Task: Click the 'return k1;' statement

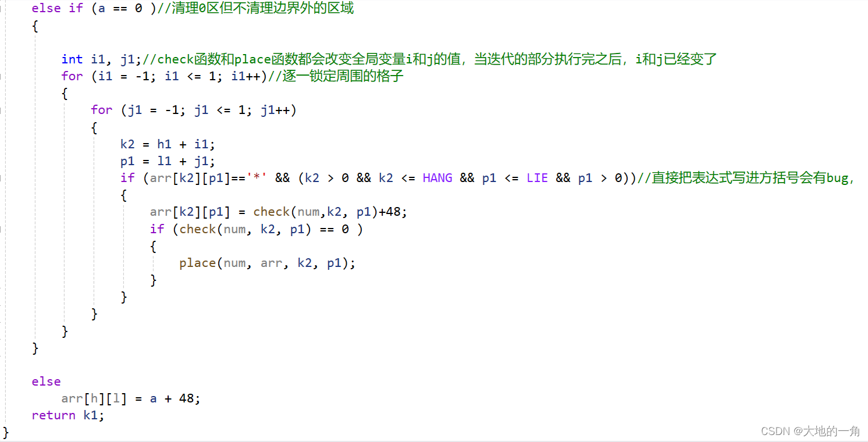Action: tap(68, 415)
